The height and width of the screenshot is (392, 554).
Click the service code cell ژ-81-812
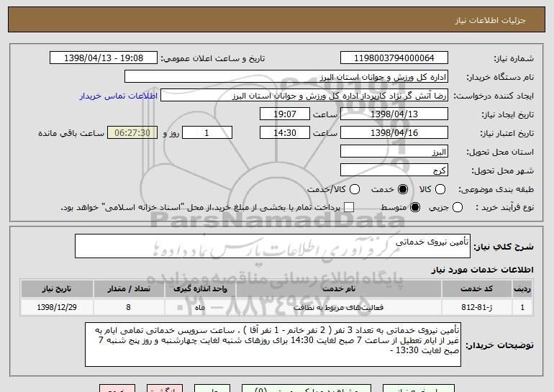click(476, 307)
